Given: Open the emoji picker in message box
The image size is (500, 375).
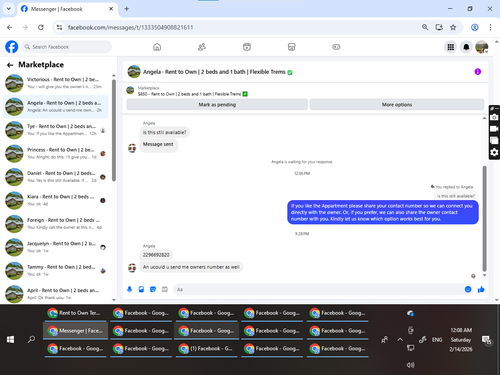Looking at the screenshot, I should click(x=468, y=289).
